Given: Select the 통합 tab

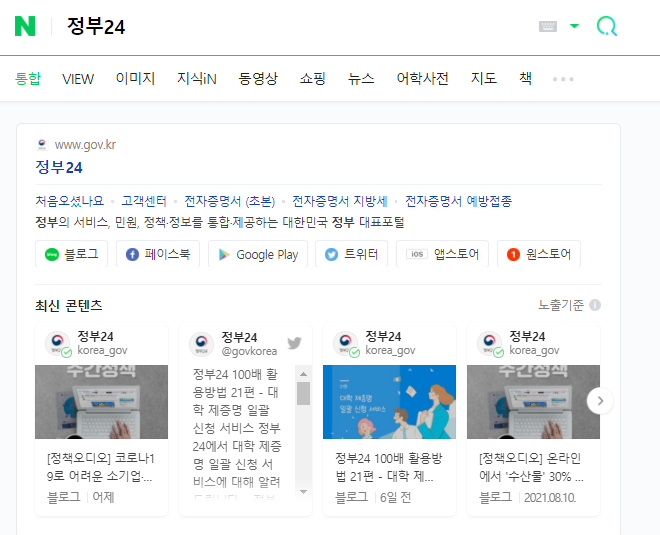Looking at the screenshot, I should [x=28, y=79].
